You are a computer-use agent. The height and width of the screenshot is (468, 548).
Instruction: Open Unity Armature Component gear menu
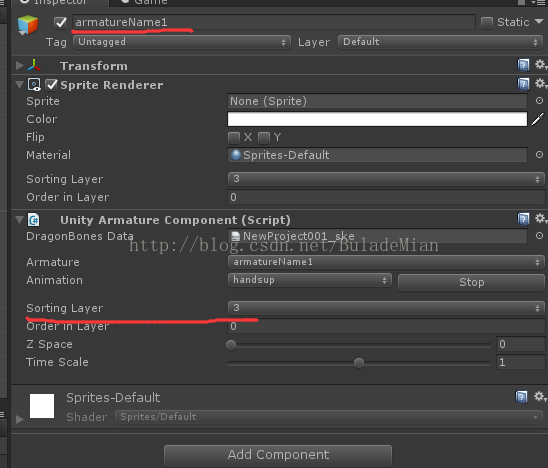(540, 218)
